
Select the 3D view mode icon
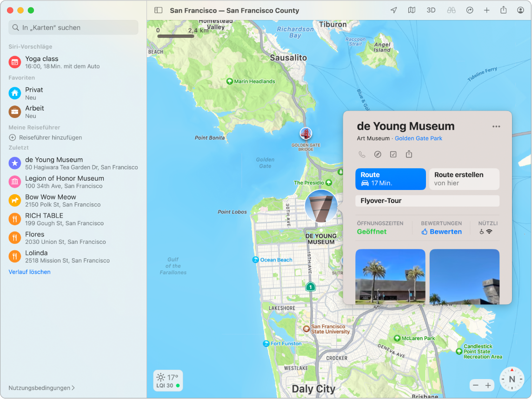click(x=431, y=10)
